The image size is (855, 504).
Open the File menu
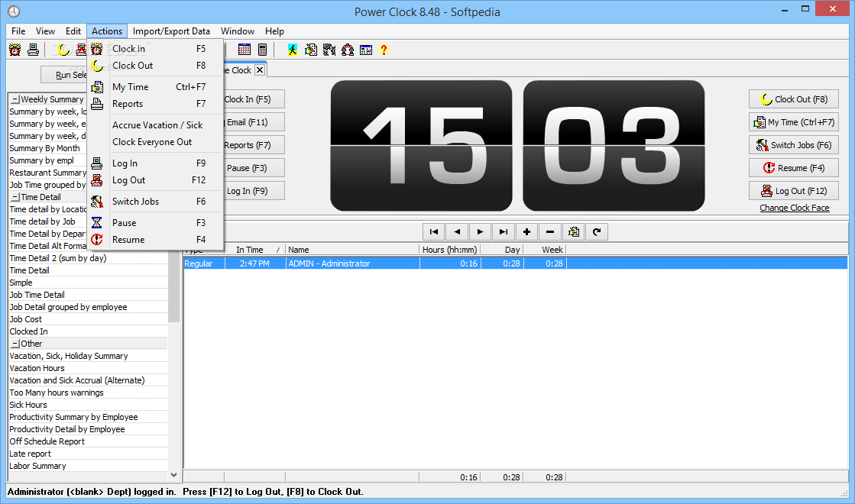(x=18, y=31)
